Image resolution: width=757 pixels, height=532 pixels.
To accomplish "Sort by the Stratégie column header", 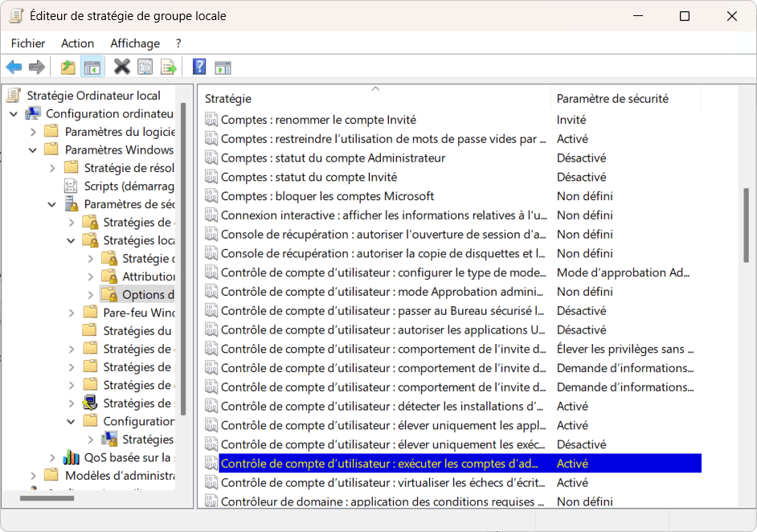I will (x=375, y=99).
